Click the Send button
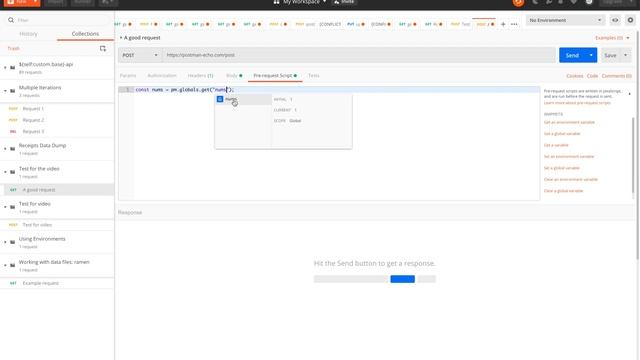Image resolution: width=640 pixels, height=360 pixels. [x=572, y=55]
